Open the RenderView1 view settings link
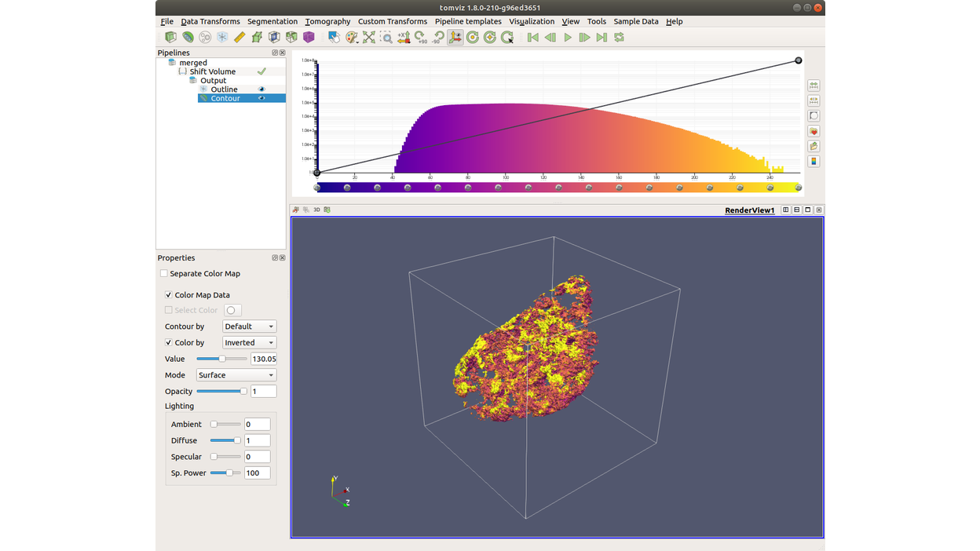 (x=749, y=210)
